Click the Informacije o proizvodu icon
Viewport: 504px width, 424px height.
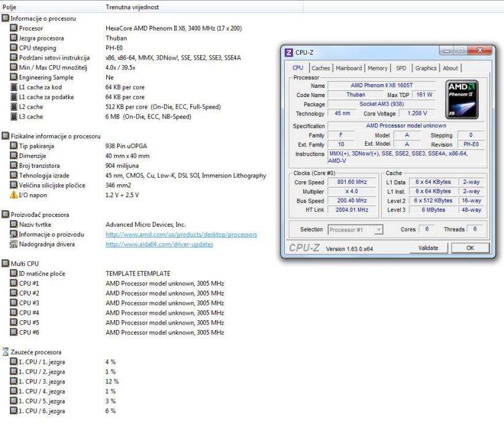point(14,234)
